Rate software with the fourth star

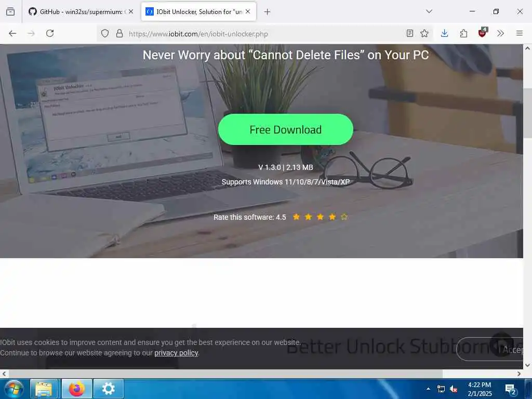pos(332,217)
